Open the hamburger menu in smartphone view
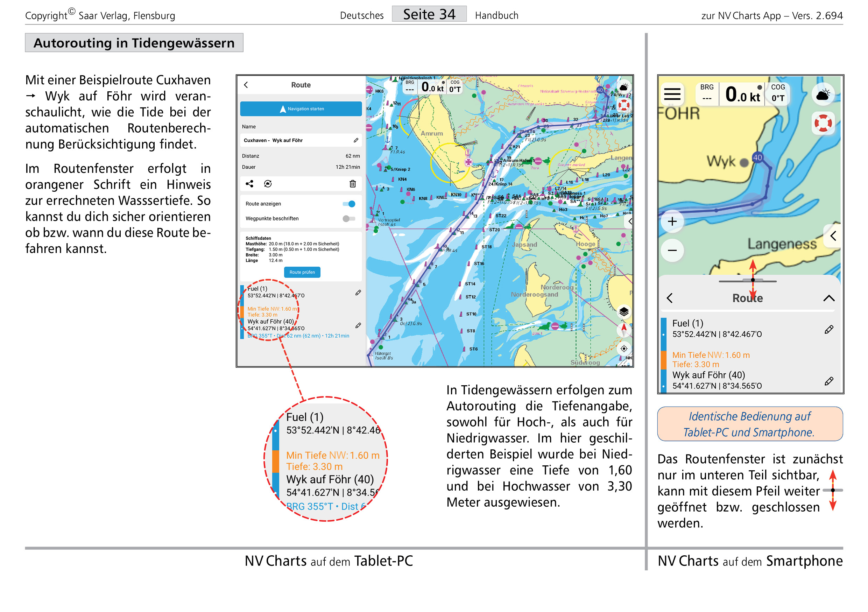 tap(672, 94)
